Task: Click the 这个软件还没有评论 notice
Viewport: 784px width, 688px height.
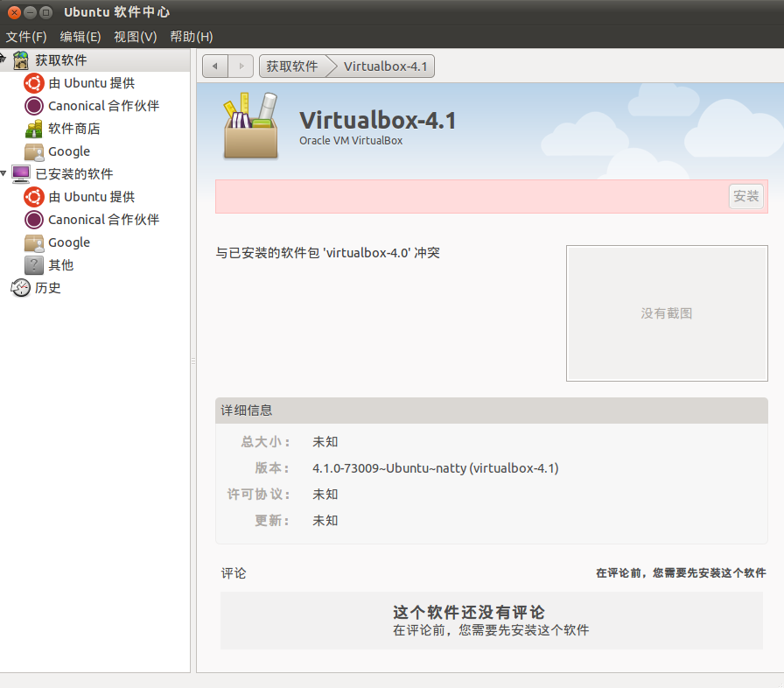Action: [468, 612]
